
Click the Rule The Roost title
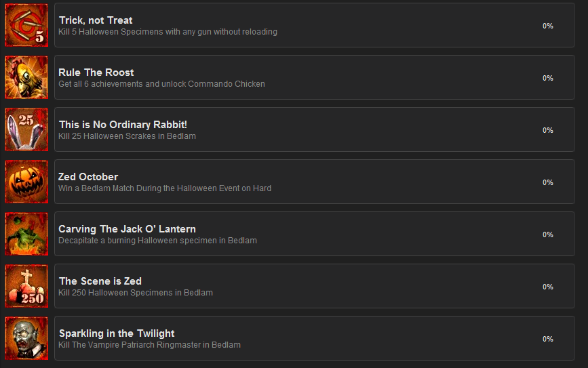[96, 73]
